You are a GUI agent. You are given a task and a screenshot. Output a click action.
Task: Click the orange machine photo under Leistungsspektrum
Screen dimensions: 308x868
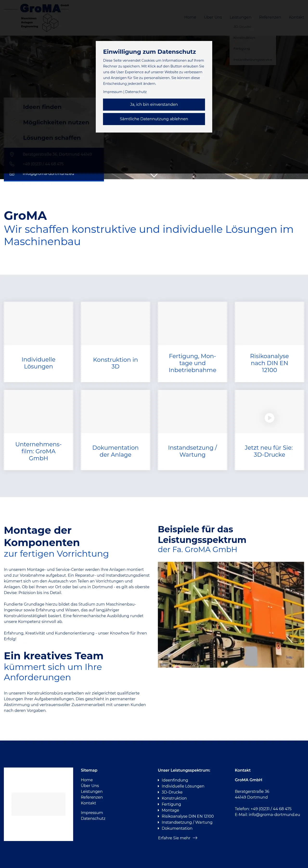click(x=231, y=614)
